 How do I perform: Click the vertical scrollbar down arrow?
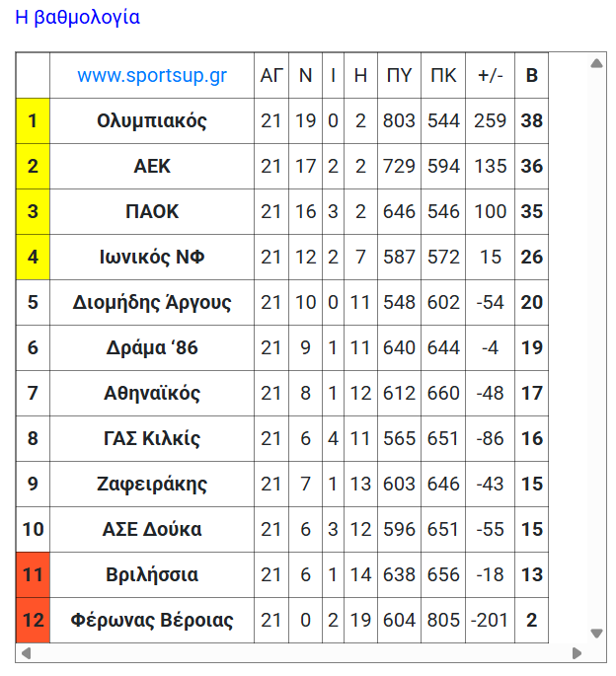[596, 634]
